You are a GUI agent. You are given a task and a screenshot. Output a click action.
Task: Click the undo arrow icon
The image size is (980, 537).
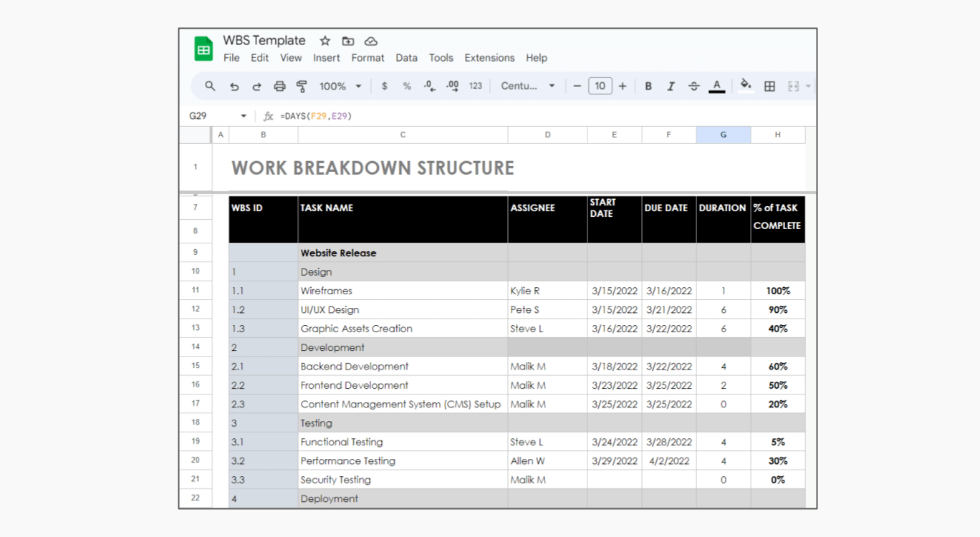click(x=234, y=86)
